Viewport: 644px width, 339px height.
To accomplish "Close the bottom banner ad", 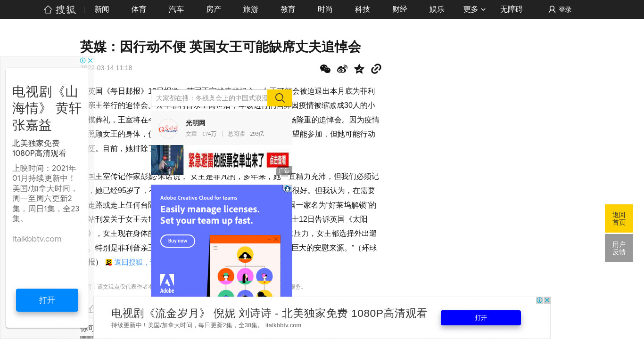I will point(547,300).
